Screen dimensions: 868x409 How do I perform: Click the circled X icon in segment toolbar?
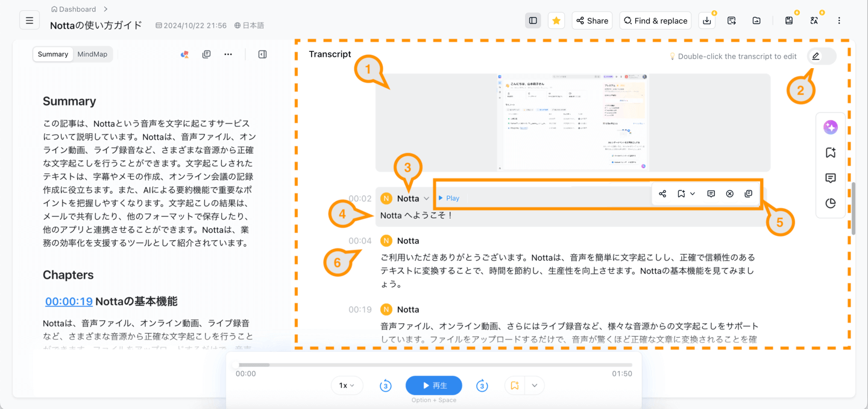click(x=730, y=194)
